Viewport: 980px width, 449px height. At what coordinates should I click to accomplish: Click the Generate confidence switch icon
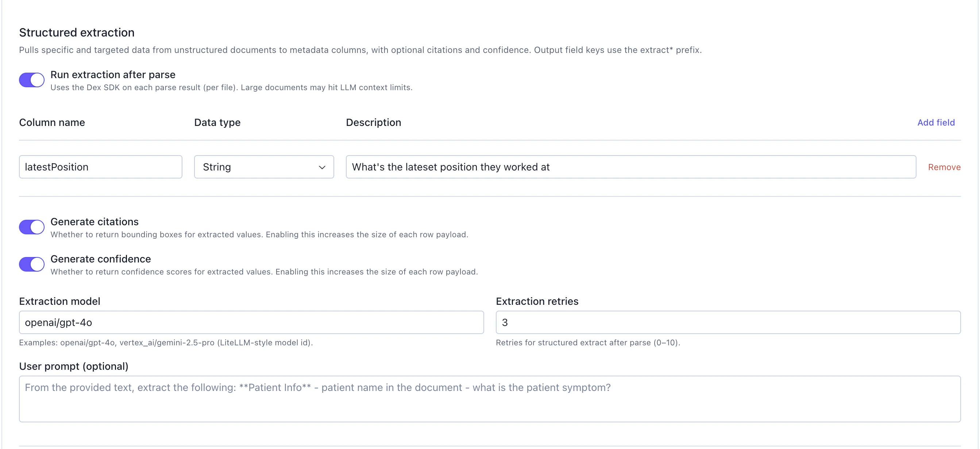(x=32, y=264)
